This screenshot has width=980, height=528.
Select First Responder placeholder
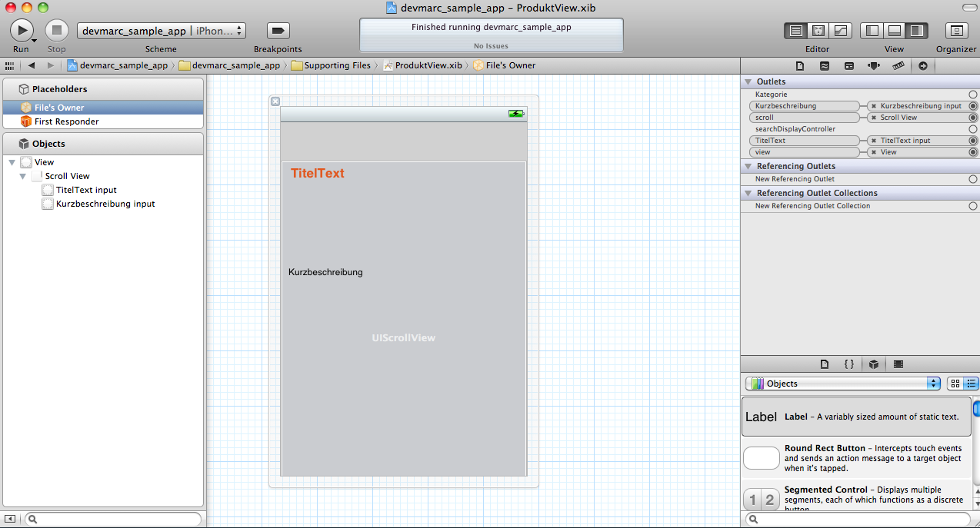(x=66, y=121)
